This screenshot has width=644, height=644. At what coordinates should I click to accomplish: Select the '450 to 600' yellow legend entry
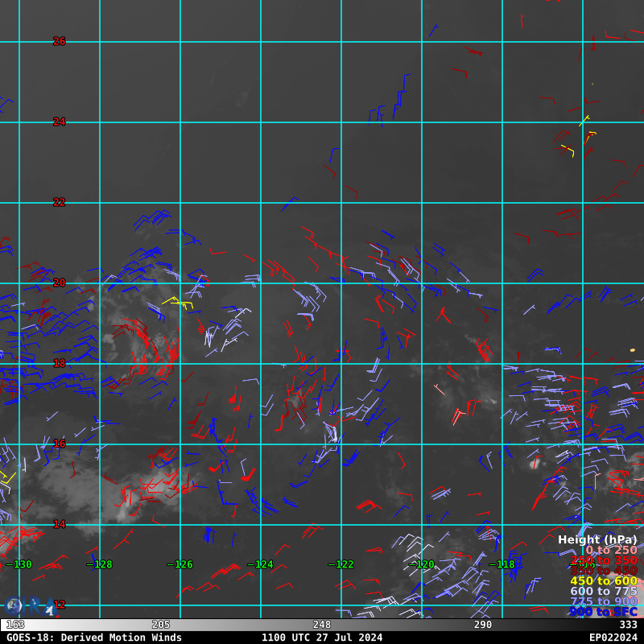(x=603, y=581)
